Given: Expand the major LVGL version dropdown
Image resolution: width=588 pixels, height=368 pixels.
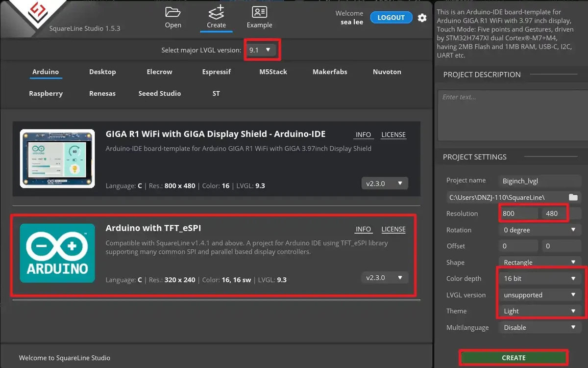Looking at the screenshot, I should coord(261,50).
